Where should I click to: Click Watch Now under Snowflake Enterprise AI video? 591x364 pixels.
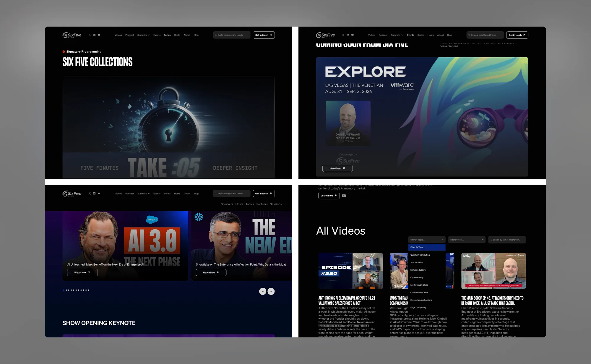[211, 272]
